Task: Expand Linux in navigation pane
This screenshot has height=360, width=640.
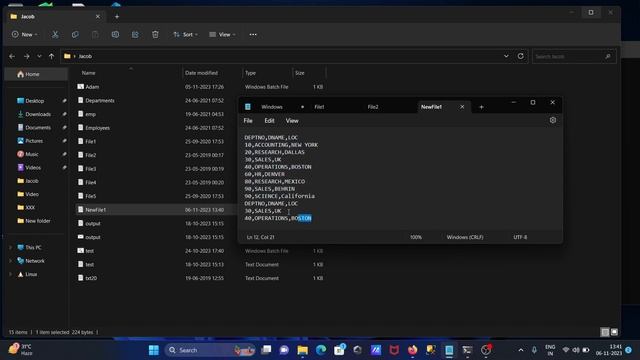Action: (x=11, y=274)
